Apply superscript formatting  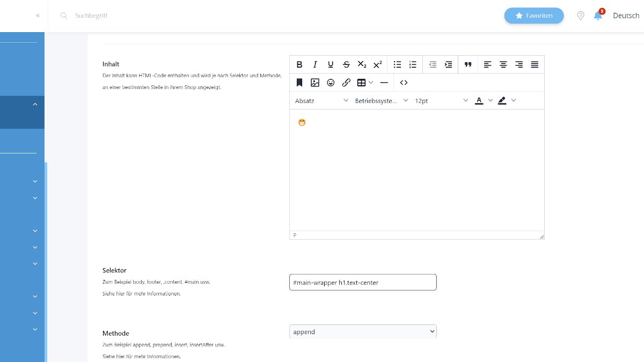[x=377, y=64]
